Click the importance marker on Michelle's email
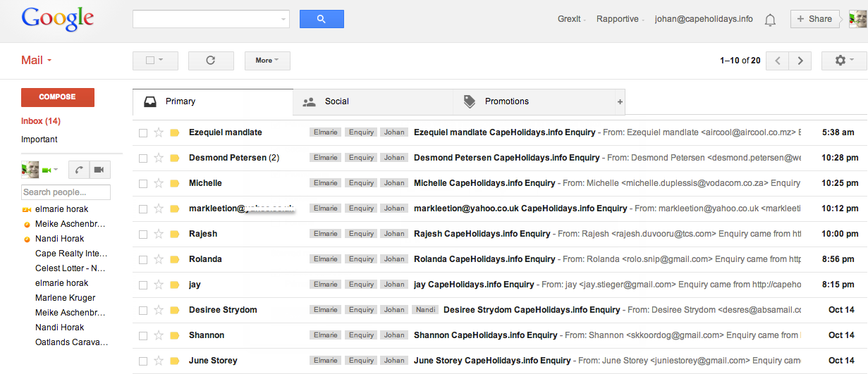868x374 pixels. [175, 183]
